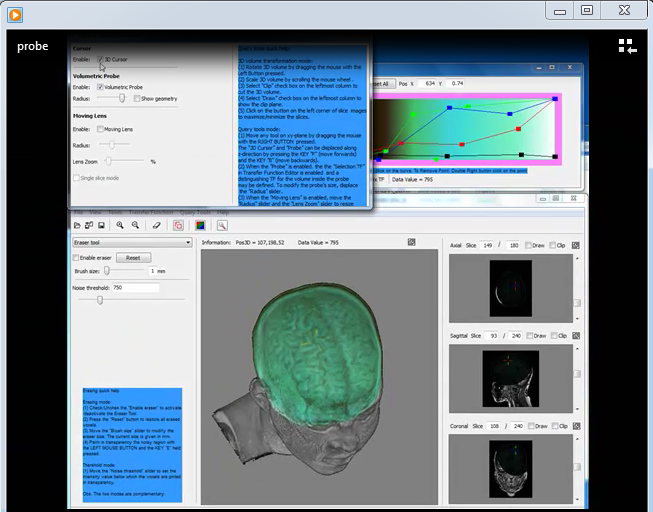Maximize the Axial slice view icon
Screen dimensions: 653x512
click(x=576, y=245)
